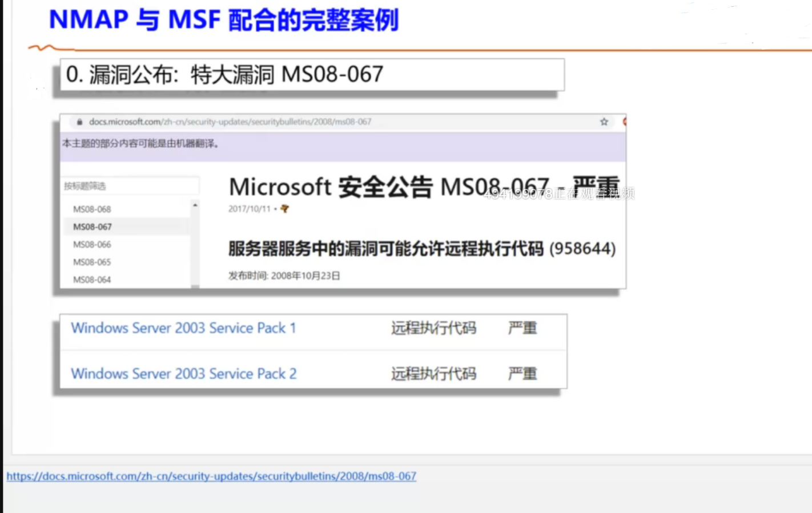Click 严重 in the Service Pack 1 row
Viewport: 812px width, 513px height.
point(522,328)
